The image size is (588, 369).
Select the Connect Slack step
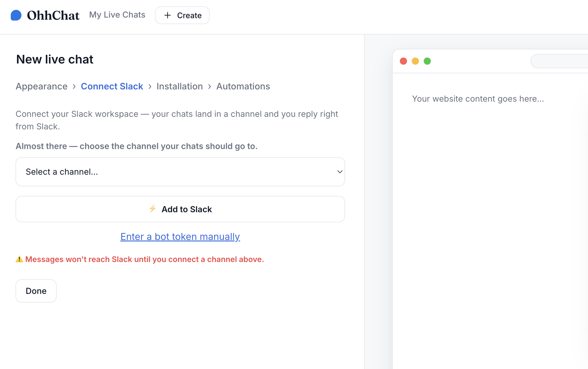coord(112,86)
